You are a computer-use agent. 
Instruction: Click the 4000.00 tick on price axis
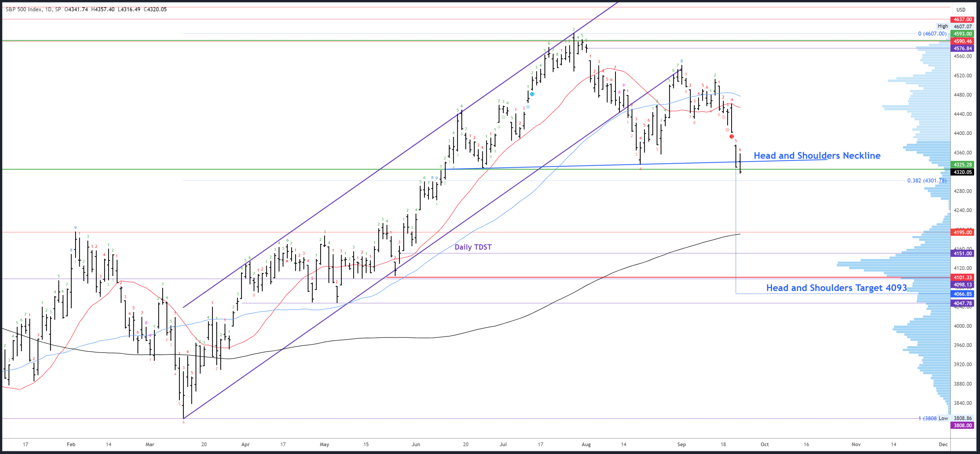click(x=963, y=326)
